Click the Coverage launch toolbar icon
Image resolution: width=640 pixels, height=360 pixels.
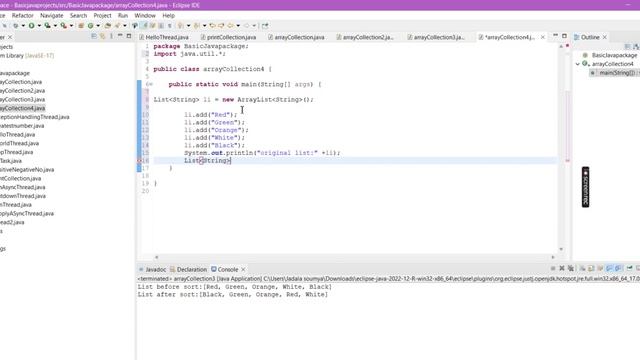47,26
